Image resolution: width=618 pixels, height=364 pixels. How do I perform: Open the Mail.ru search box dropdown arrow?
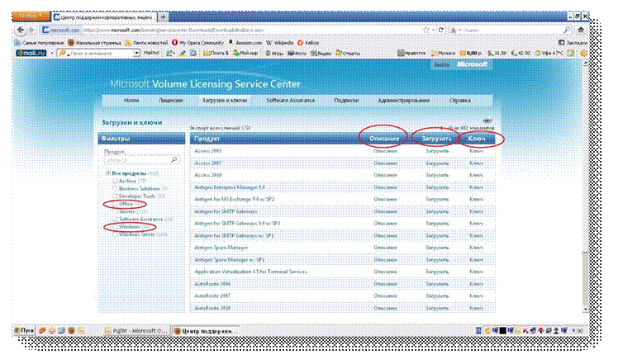coord(136,53)
